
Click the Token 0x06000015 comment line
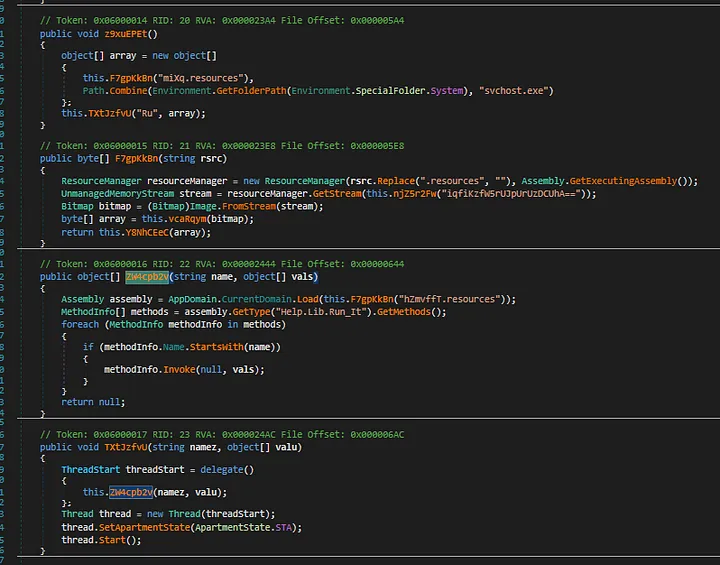click(x=222, y=146)
